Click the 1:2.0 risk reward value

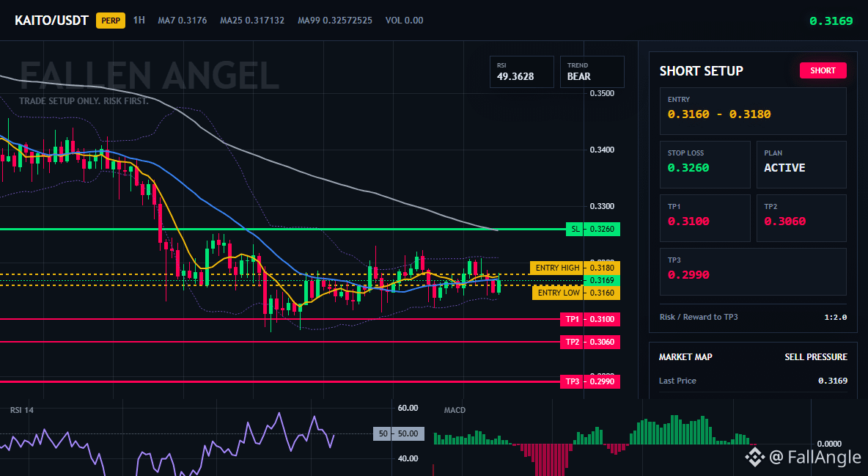(835, 318)
